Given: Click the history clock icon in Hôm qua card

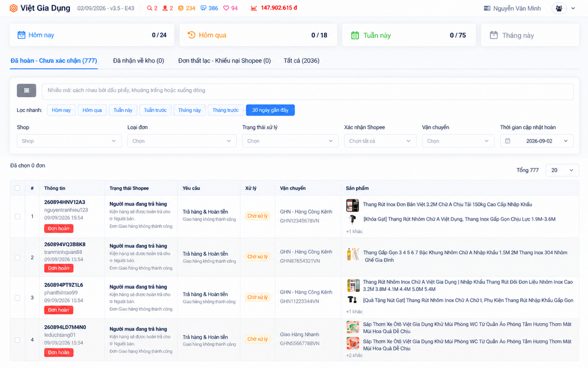Looking at the screenshot, I should coord(191,35).
